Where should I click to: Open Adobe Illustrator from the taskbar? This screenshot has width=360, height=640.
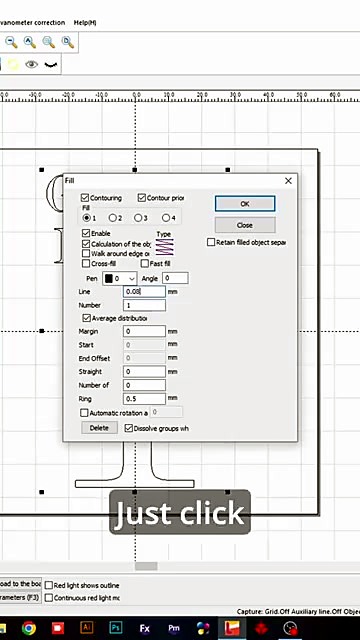pos(87,628)
